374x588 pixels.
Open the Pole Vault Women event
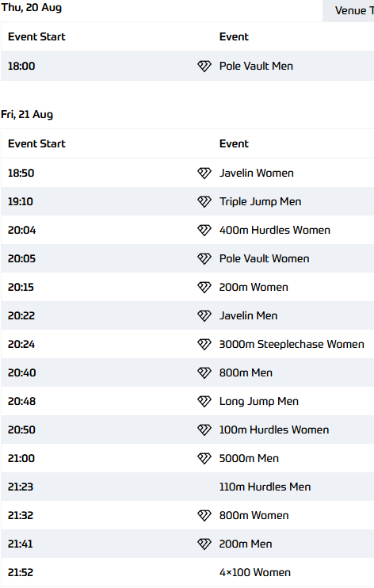click(x=264, y=259)
